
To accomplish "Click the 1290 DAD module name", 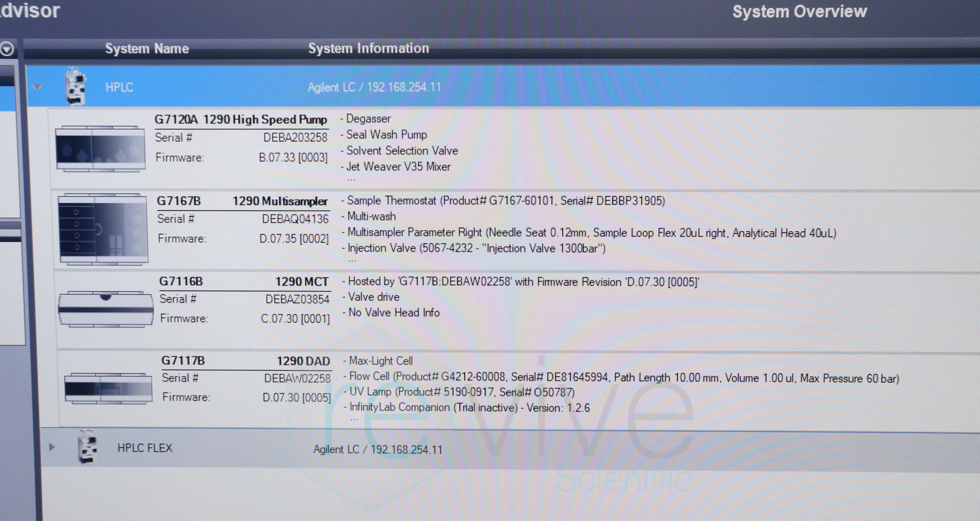I will (x=303, y=361).
